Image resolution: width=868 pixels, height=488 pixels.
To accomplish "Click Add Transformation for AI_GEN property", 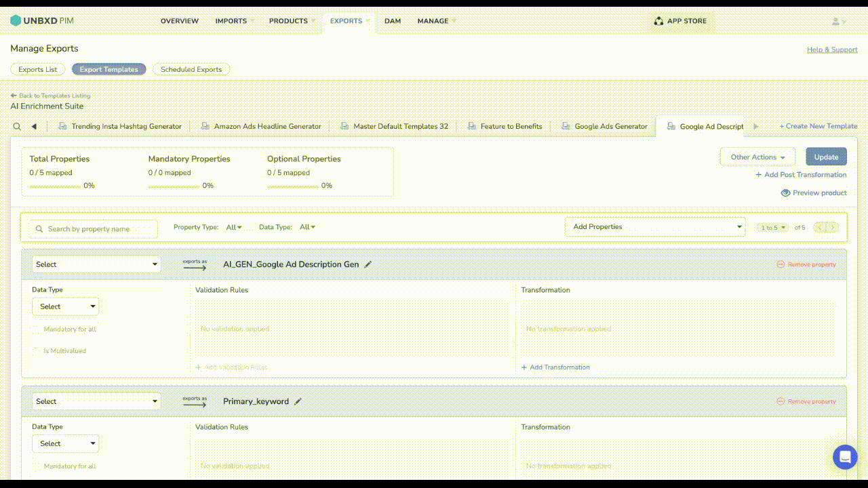I will (x=555, y=367).
